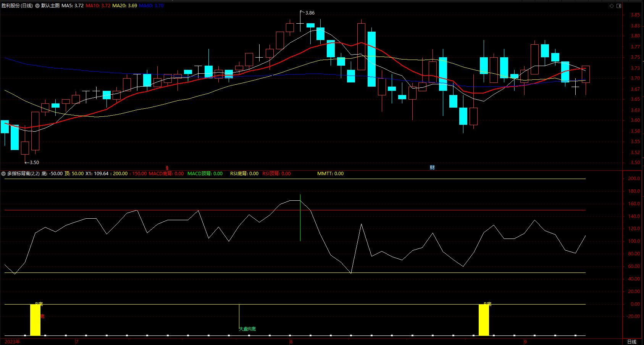Click the 200.0 level on the indicator axis
644x345 pixels.
pos(634,179)
